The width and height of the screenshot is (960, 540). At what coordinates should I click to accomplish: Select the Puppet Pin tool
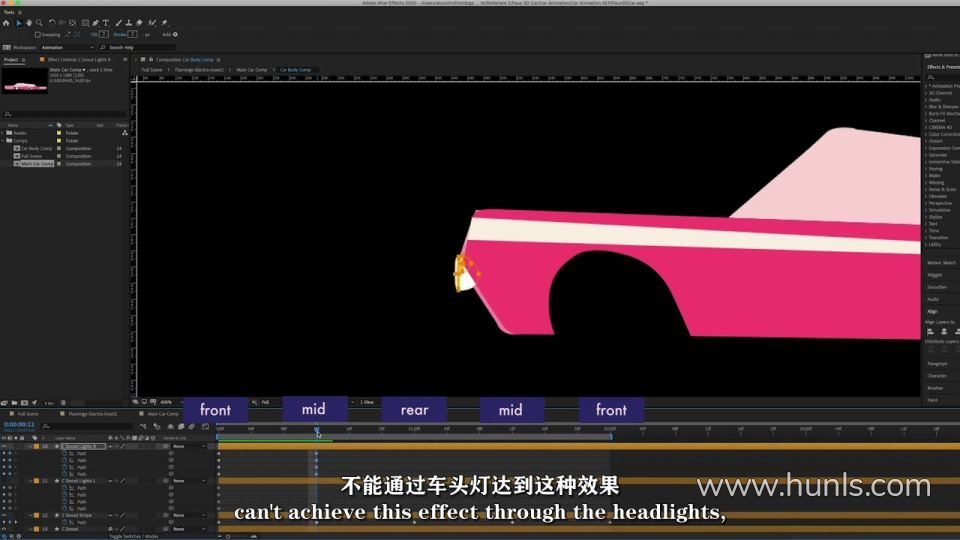tap(164, 23)
